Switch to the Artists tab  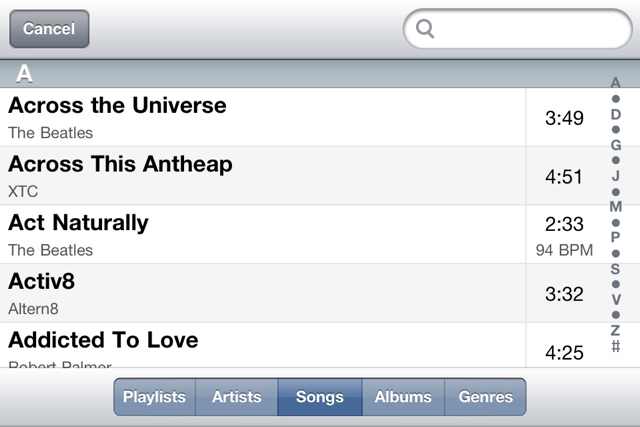[236, 397]
